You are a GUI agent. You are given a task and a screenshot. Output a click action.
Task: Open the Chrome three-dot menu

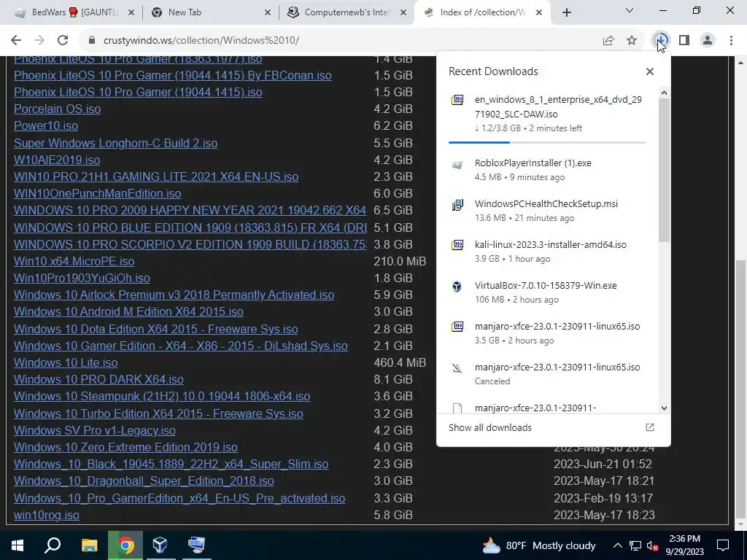(x=731, y=41)
